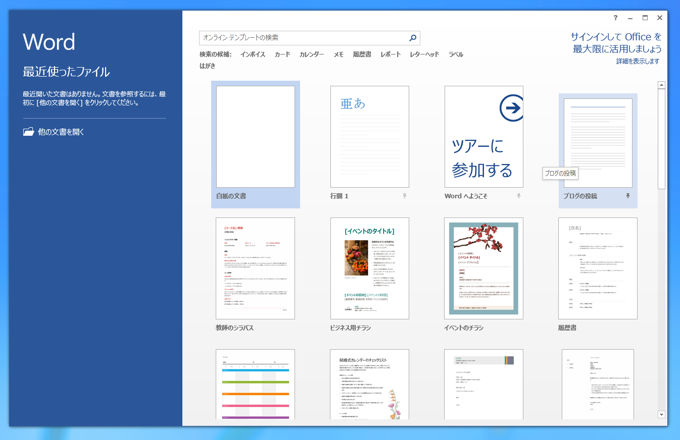Search suggestion: インボイス
This screenshot has width=680, height=440.
(x=253, y=54)
